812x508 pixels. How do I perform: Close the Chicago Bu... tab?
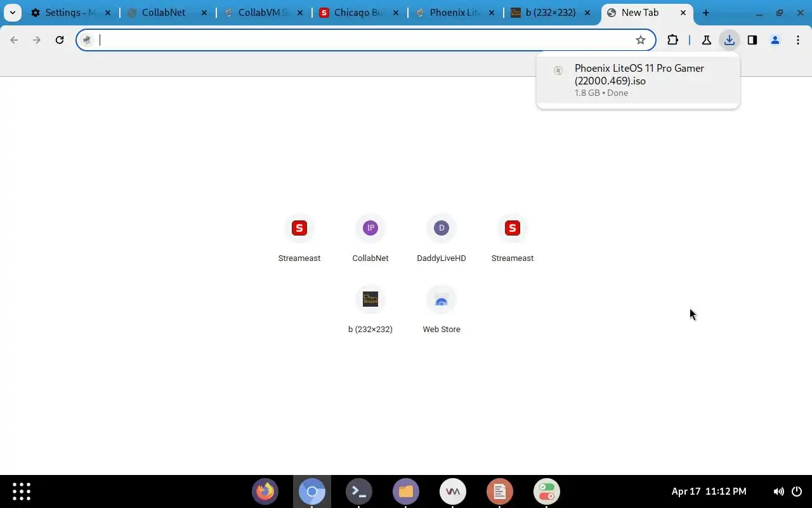tap(396, 13)
